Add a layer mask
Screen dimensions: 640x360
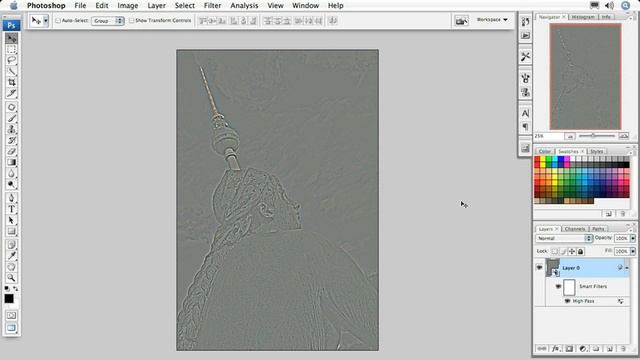click(569, 349)
